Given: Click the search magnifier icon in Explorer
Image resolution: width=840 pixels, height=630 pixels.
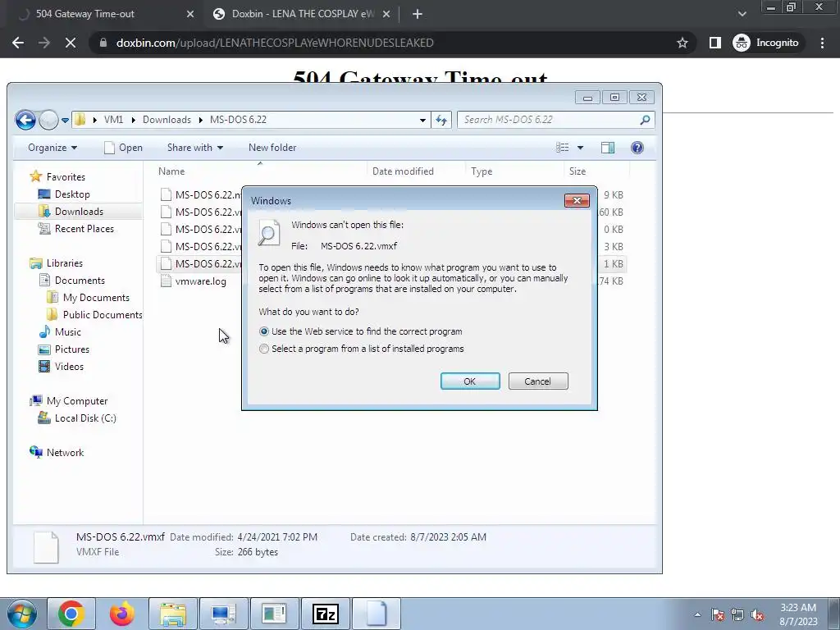Looking at the screenshot, I should pos(645,120).
